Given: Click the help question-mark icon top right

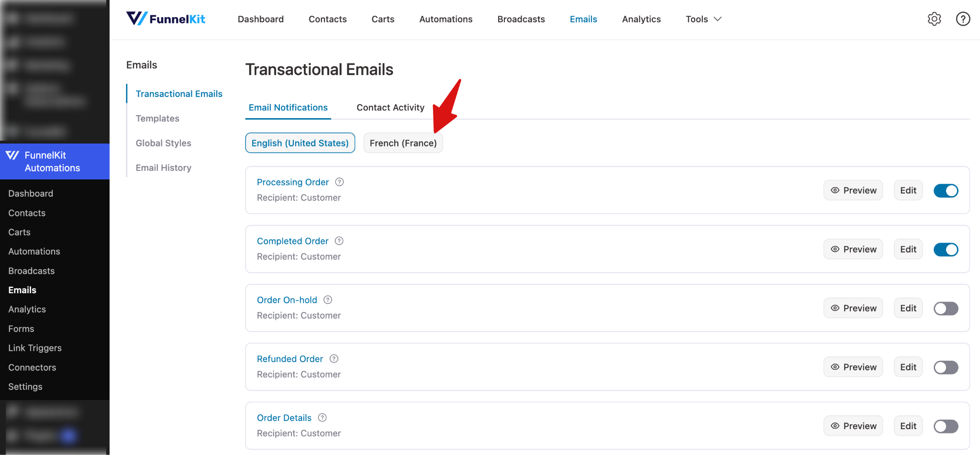Looking at the screenshot, I should pyautogui.click(x=963, y=19).
